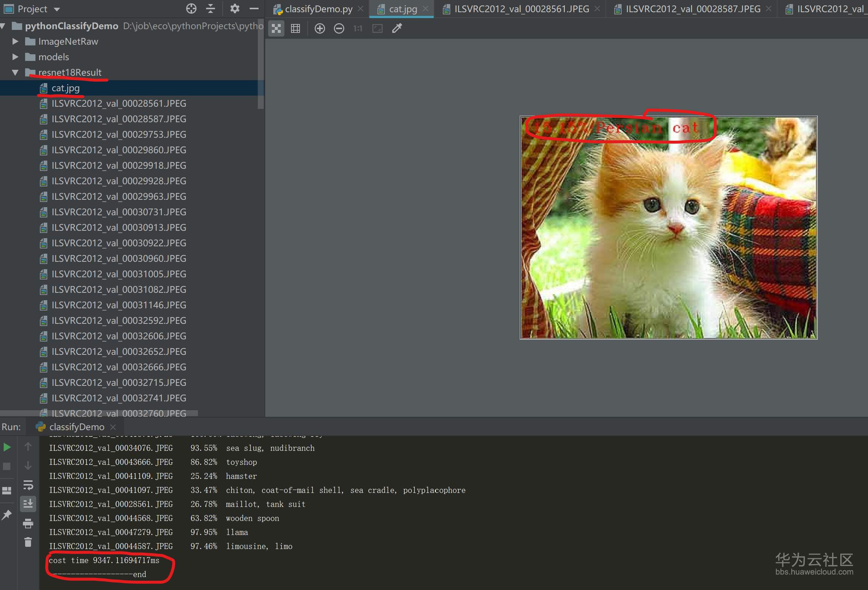Click the color picker eyedropper icon
Image resolution: width=868 pixels, height=590 pixels.
tap(397, 28)
